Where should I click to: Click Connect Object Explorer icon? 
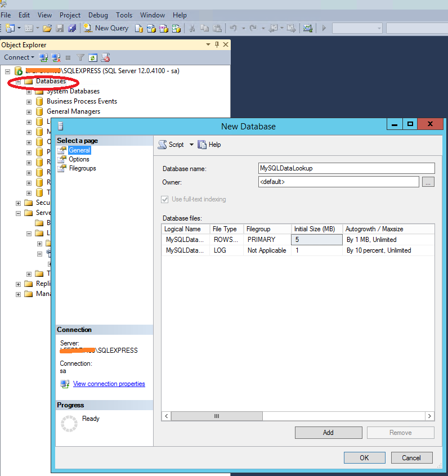coord(44,57)
